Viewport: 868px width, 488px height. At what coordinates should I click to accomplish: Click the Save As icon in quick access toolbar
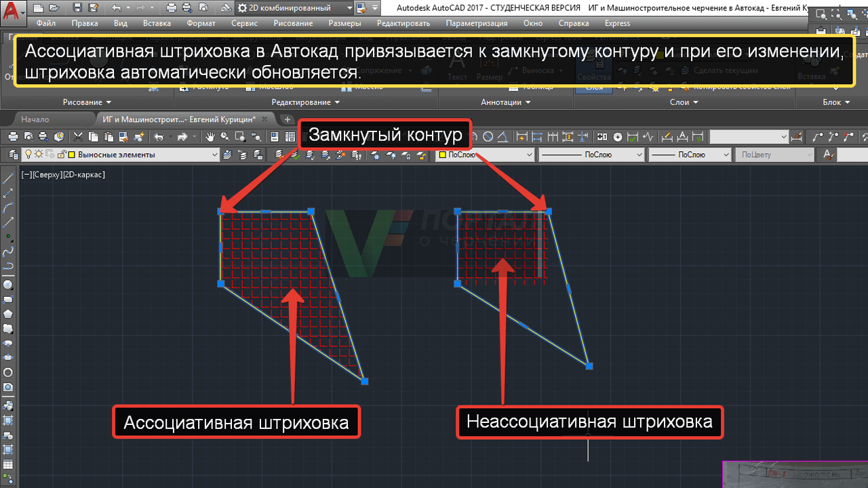(x=94, y=8)
